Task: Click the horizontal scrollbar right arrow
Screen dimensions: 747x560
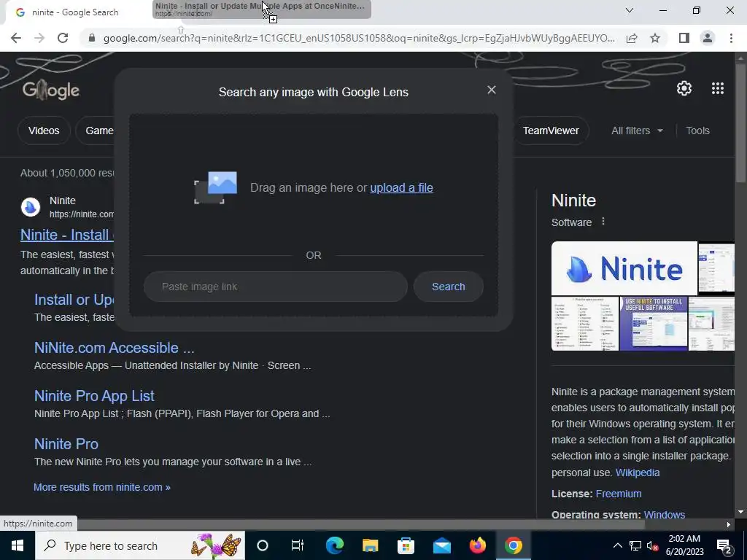Action: point(729,525)
